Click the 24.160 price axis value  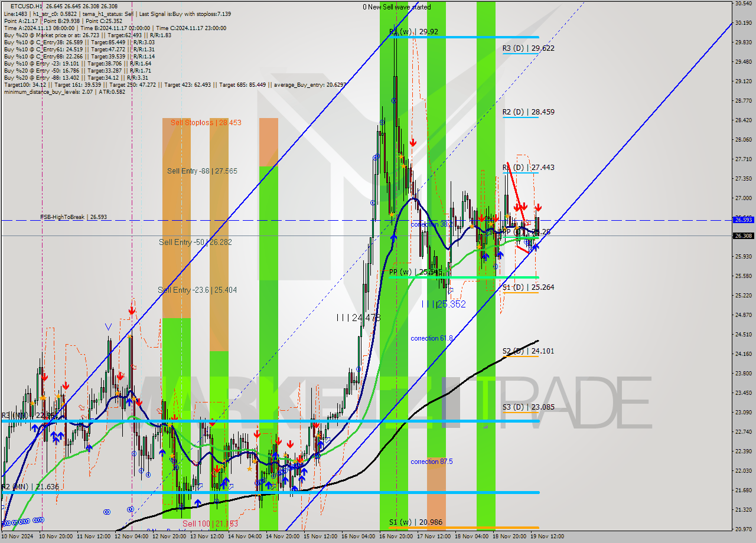click(743, 354)
